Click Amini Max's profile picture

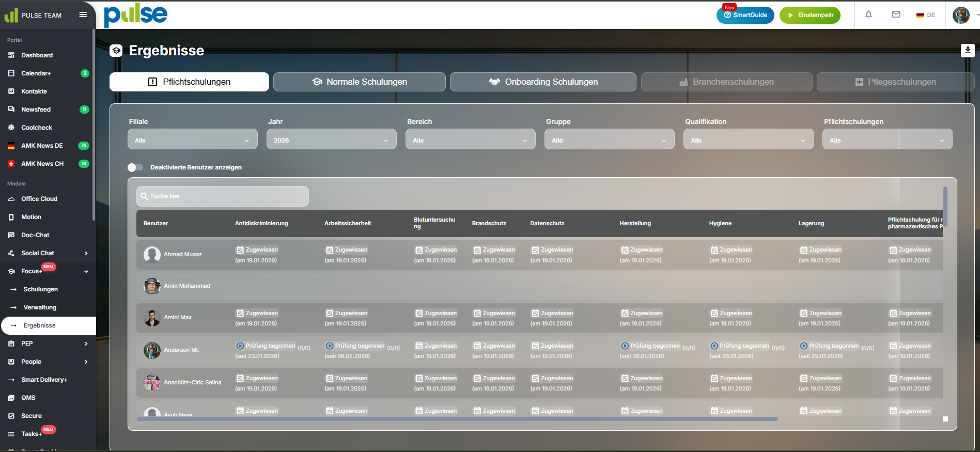point(152,318)
